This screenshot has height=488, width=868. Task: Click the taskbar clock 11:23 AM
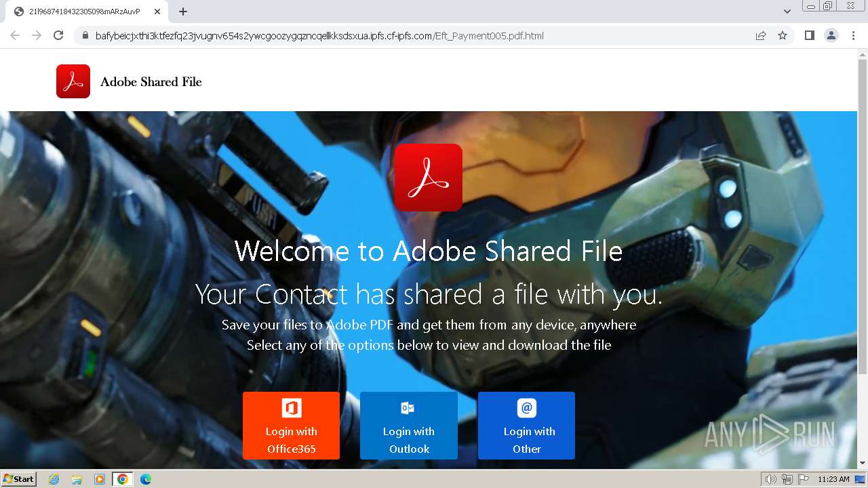point(833,479)
